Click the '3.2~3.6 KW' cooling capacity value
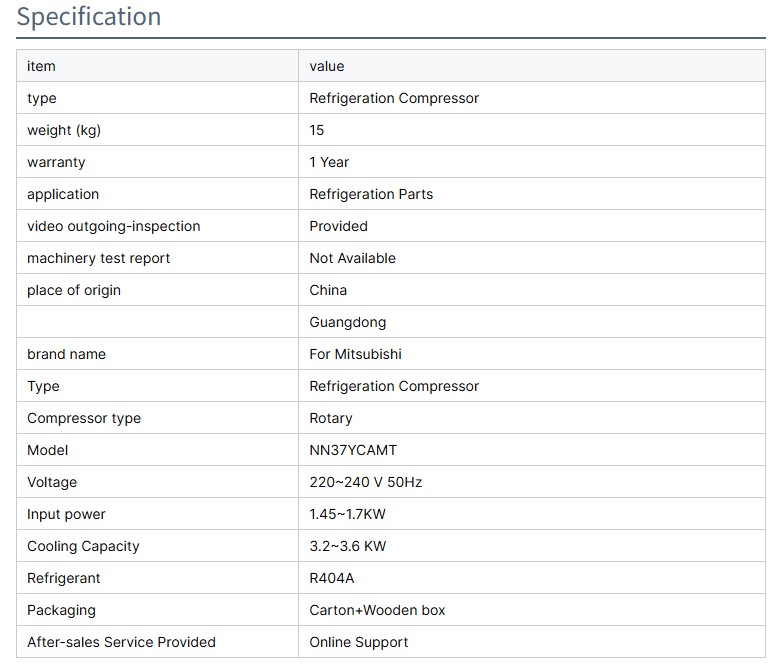 [347, 546]
